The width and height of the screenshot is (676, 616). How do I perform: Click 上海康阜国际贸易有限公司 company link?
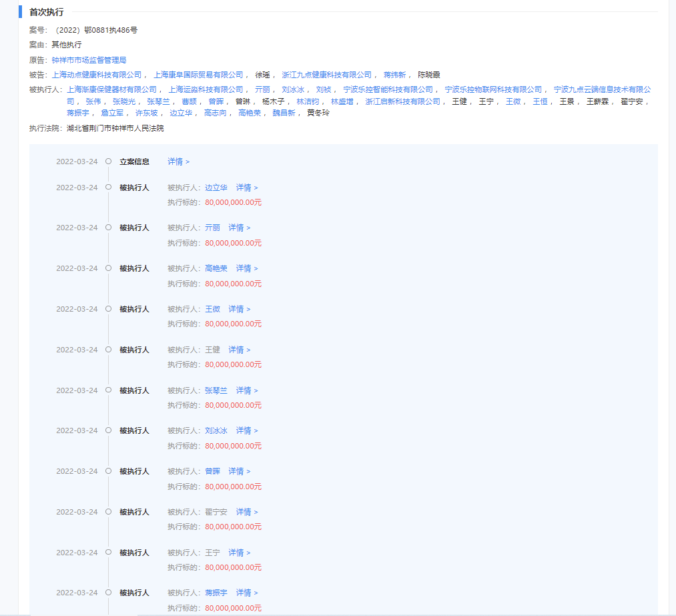click(x=198, y=75)
